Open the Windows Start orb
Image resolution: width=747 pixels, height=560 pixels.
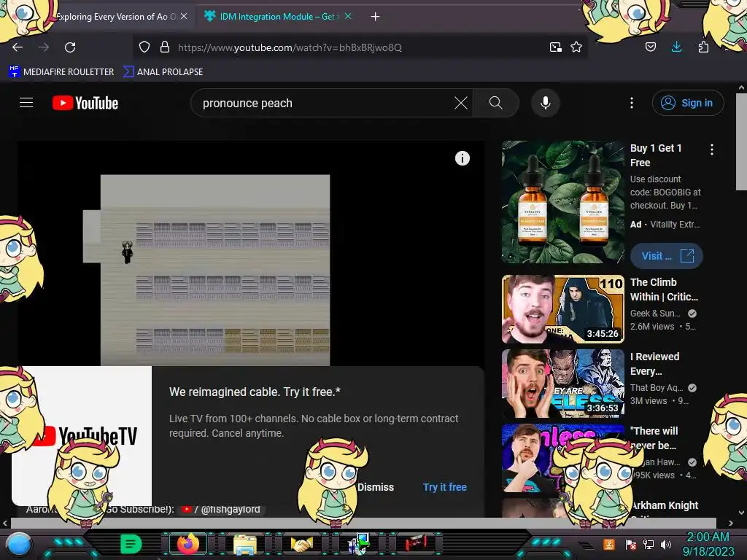pyautogui.click(x=19, y=544)
